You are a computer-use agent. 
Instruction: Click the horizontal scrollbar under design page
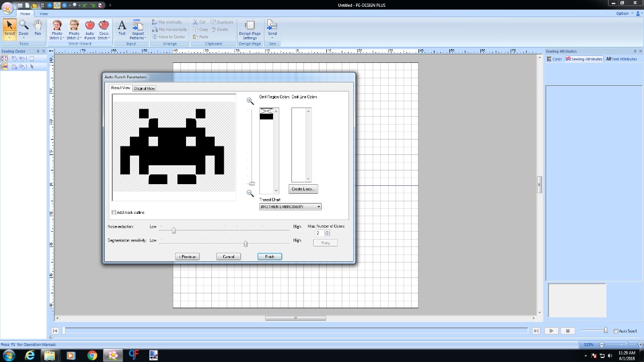click(x=295, y=318)
